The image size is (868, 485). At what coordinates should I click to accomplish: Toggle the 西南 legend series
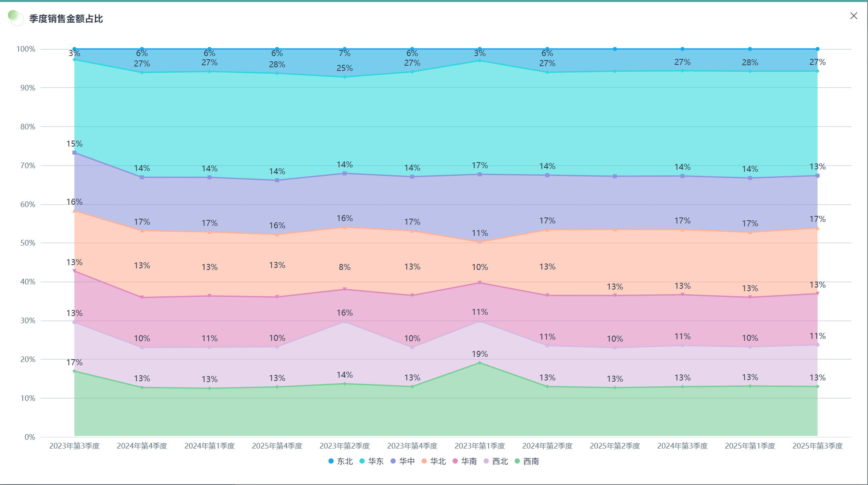[x=527, y=461]
